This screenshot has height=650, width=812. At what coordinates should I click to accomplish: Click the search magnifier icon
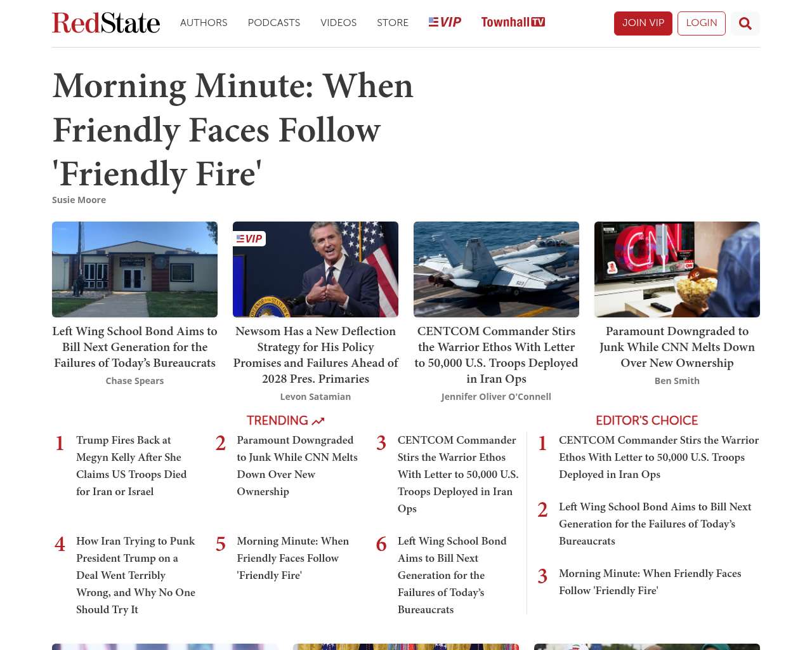pyautogui.click(x=745, y=23)
